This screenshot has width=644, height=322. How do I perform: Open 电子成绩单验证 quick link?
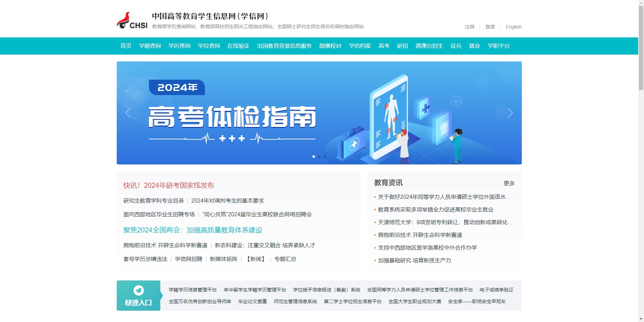click(x=496, y=290)
